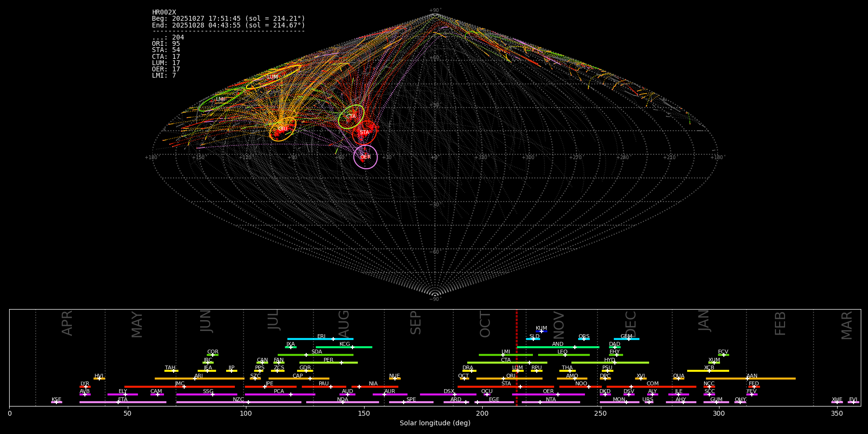Viewport: 868px width, 434px height.
Task: Select the XHE shower marker in timeline
Action: tap(837, 402)
